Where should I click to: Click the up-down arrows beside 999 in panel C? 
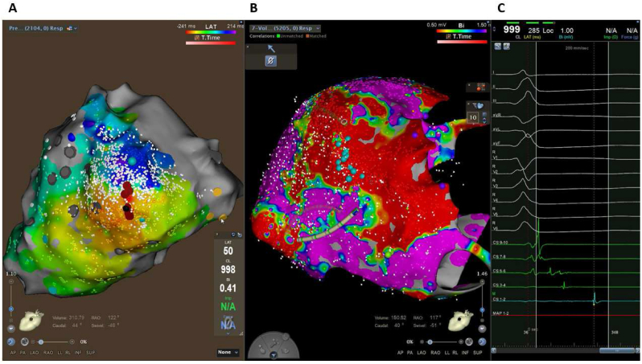point(496,30)
